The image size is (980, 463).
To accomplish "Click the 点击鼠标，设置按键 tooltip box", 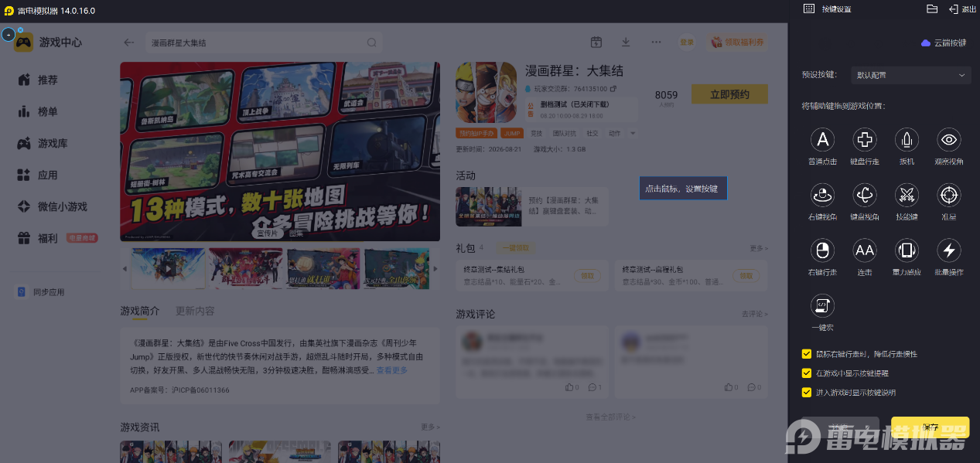I will (x=683, y=188).
